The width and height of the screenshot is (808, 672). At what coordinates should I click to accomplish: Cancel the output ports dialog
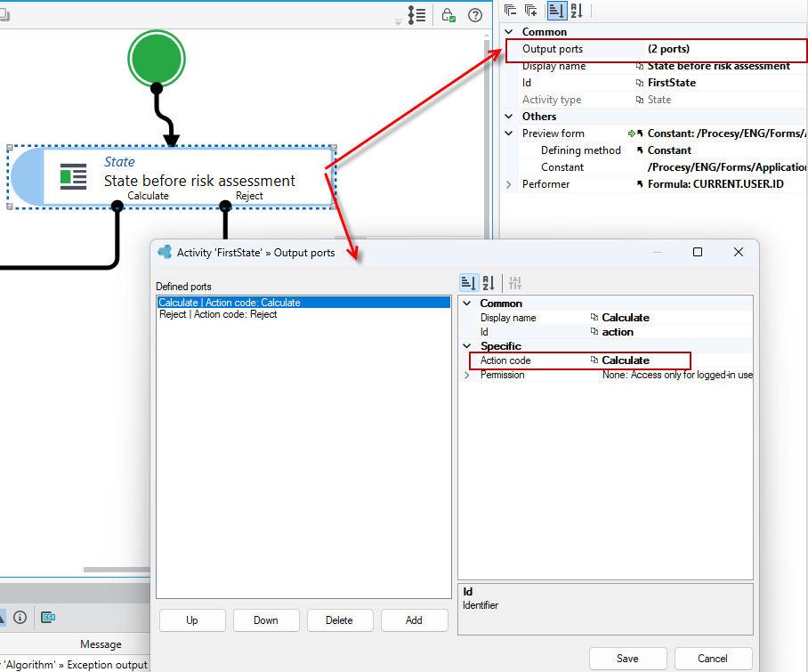[713, 658]
